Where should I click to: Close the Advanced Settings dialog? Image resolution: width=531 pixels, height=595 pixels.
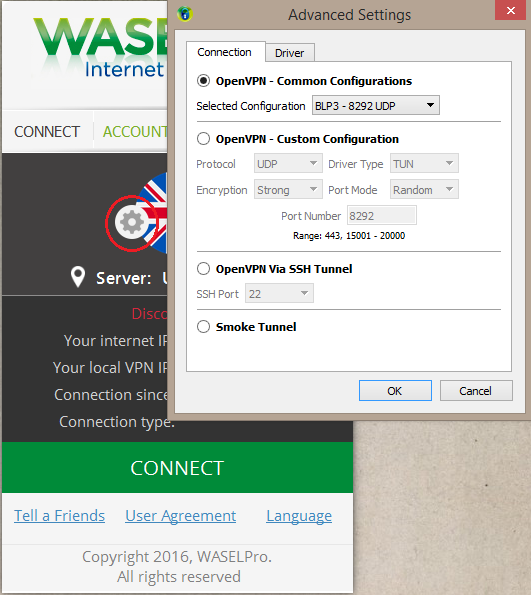coord(511,10)
